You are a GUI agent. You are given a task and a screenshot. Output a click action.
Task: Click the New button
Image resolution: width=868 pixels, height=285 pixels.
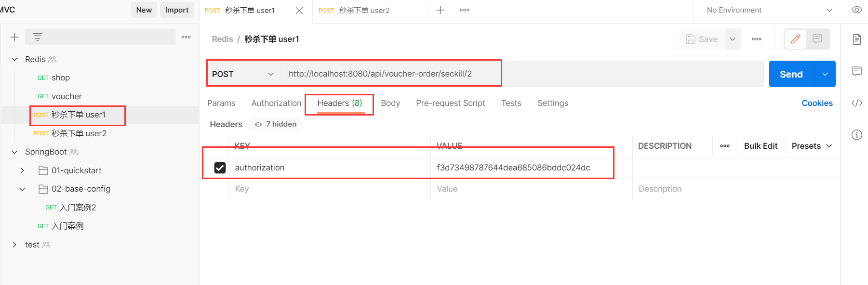coord(144,10)
